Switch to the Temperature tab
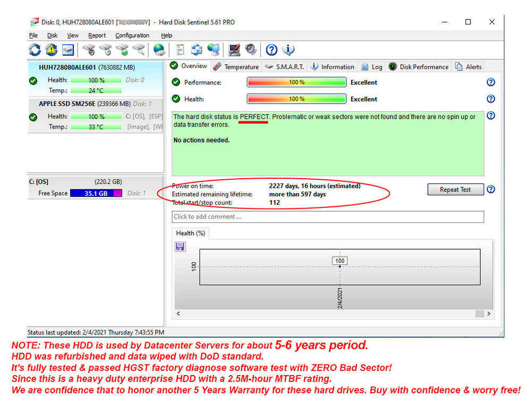This screenshot has width=532, height=399. tap(236, 67)
